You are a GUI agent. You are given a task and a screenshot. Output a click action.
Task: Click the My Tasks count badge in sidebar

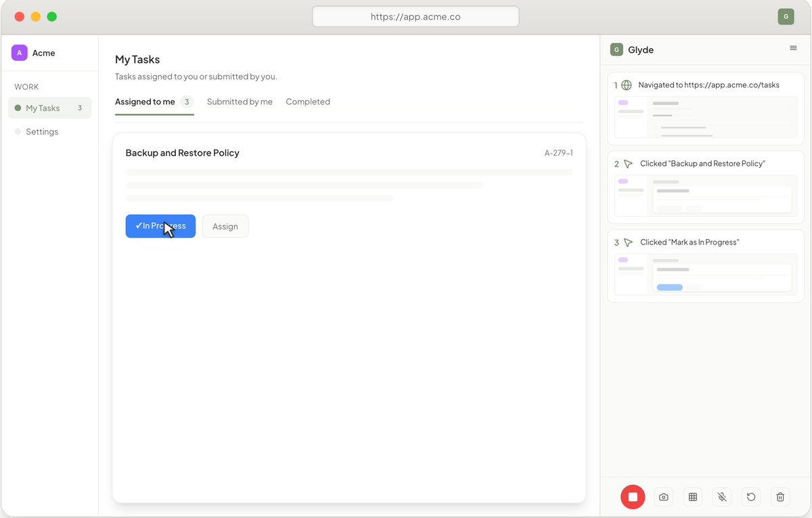click(x=80, y=108)
